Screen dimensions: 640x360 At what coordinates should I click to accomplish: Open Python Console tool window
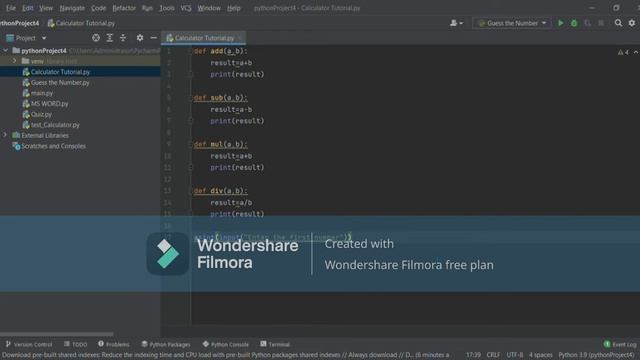point(225,344)
